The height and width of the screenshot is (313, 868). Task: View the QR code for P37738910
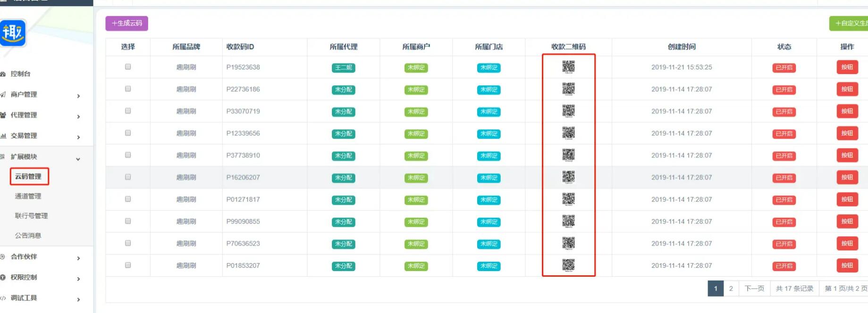[568, 155]
